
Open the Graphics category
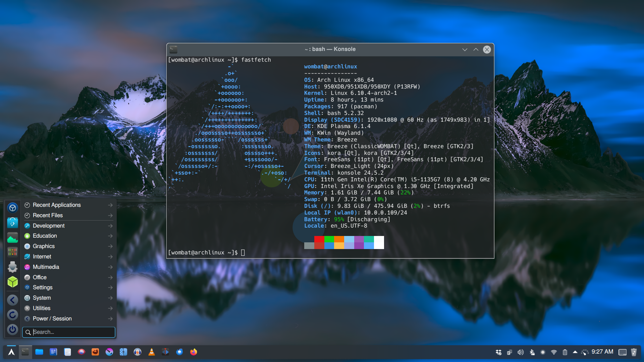click(68, 246)
